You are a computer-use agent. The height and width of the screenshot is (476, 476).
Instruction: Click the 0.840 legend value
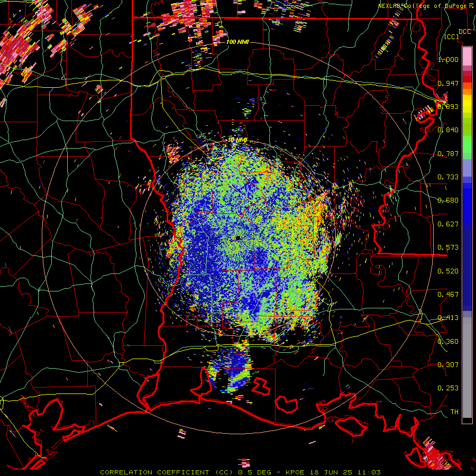(448, 130)
